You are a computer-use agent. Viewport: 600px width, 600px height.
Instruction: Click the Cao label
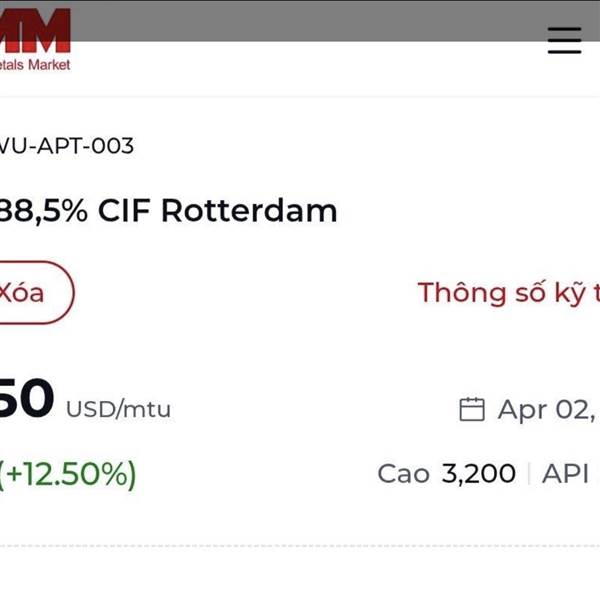(403, 473)
